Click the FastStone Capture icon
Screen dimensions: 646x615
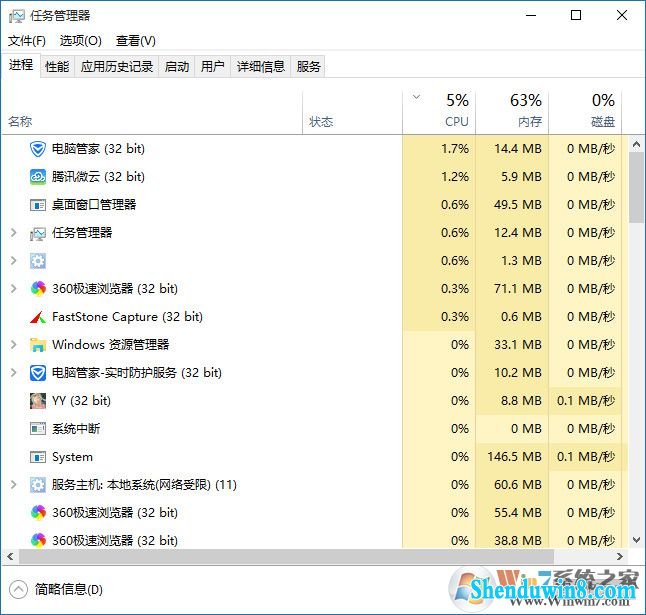38,317
